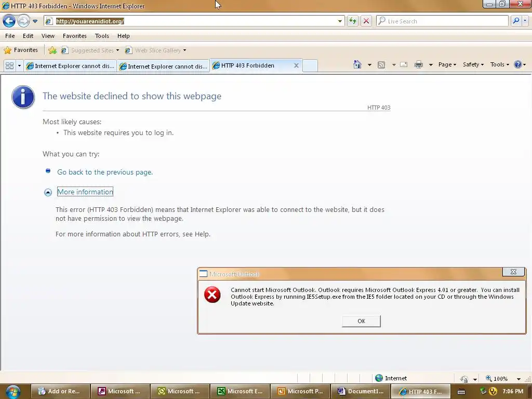The image size is (532, 399).
Task: Click the More information link
Action: click(85, 192)
